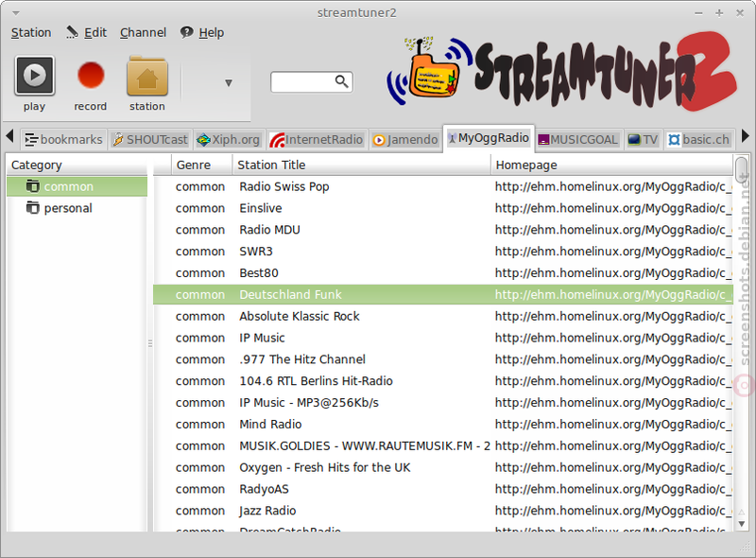Image resolution: width=756 pixels, height=558 pixels.
Task: Switch to the MUSICGOAL tab
Action: [x=577, y=140]
